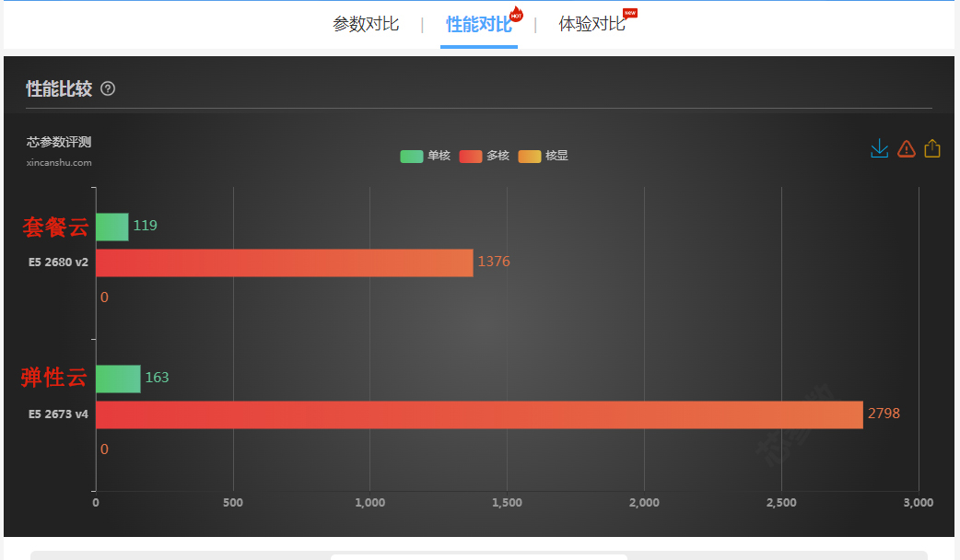Open the 体验对比 tab
This screenshot has height=560, width=960.
[591, 24]
